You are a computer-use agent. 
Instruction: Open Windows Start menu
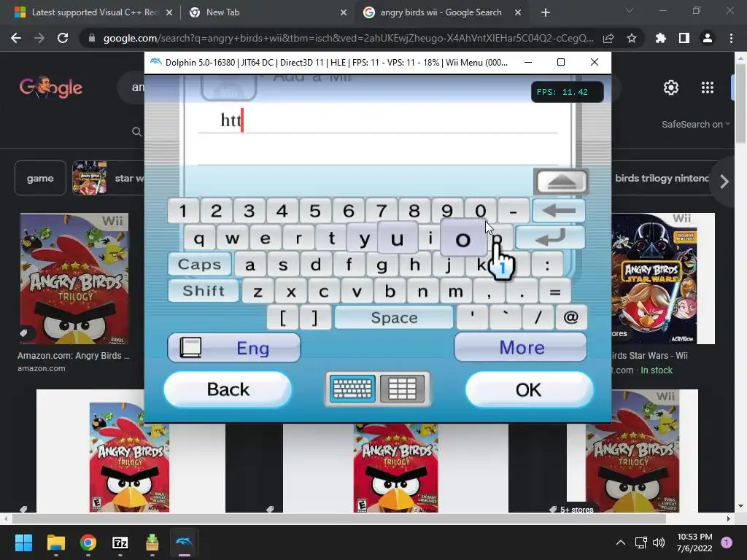pos(23,542)
